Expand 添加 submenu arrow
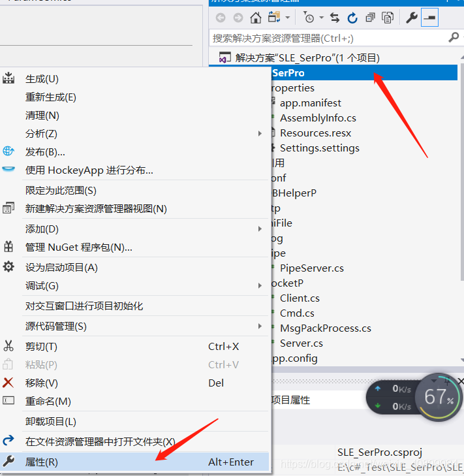464x476 pixels. pyautogui.click(x=260, y=229)
